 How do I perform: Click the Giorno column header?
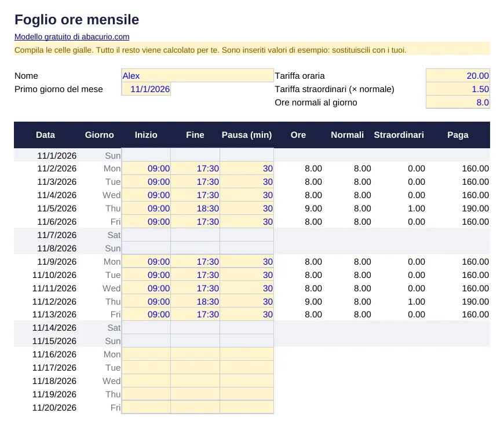[x=99, y=134]
